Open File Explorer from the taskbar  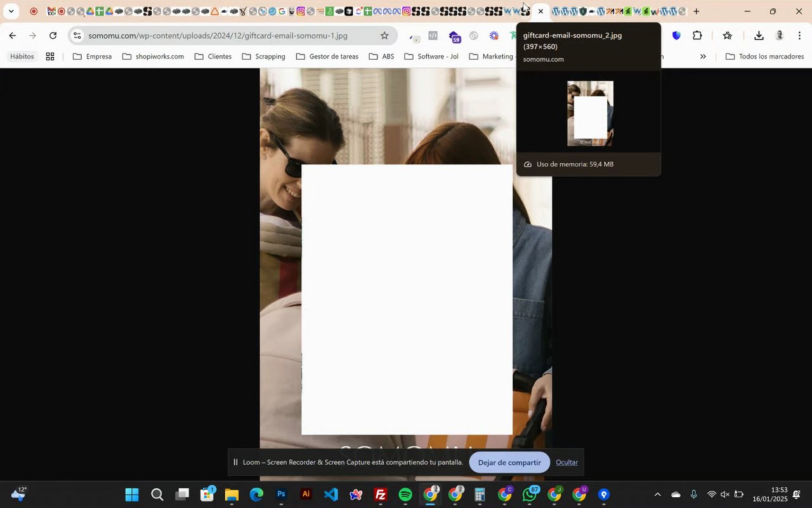[232, 495]
